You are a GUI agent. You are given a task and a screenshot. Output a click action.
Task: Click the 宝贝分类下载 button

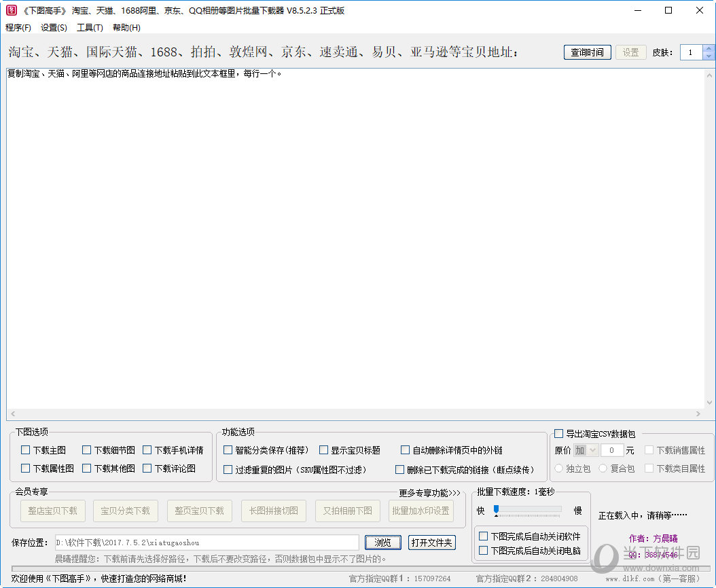[126, 511]
